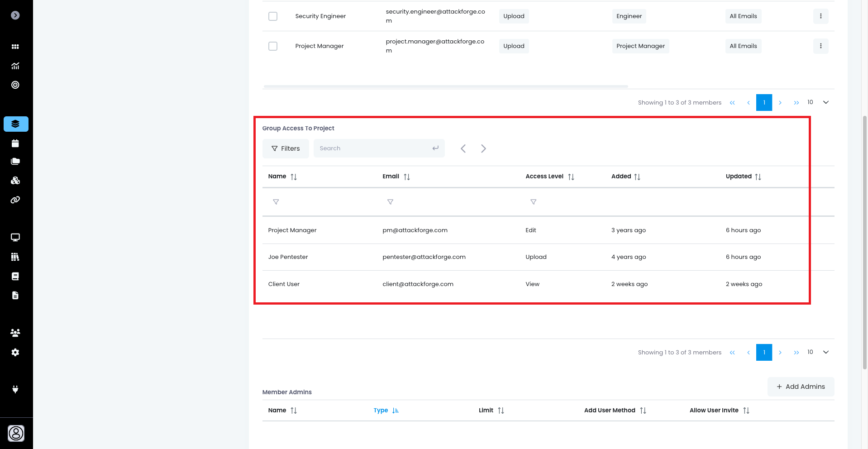Open the analytics chart icon in sidebar
The width and height of the screenshot is (868, 449).
tap(15, 66)
